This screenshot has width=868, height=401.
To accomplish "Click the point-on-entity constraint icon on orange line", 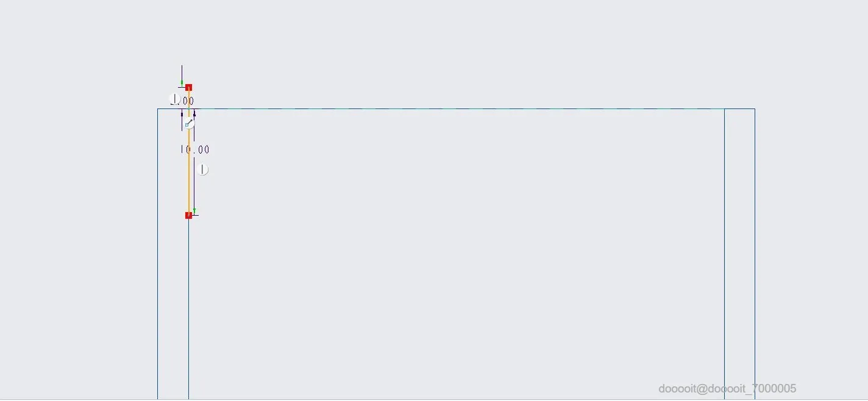I will click(190, 124).
